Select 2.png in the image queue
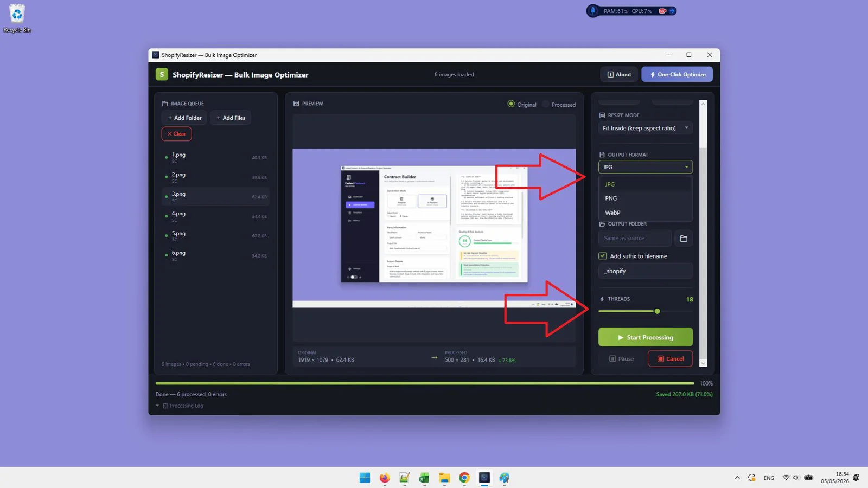 click(x=215, y=177)
